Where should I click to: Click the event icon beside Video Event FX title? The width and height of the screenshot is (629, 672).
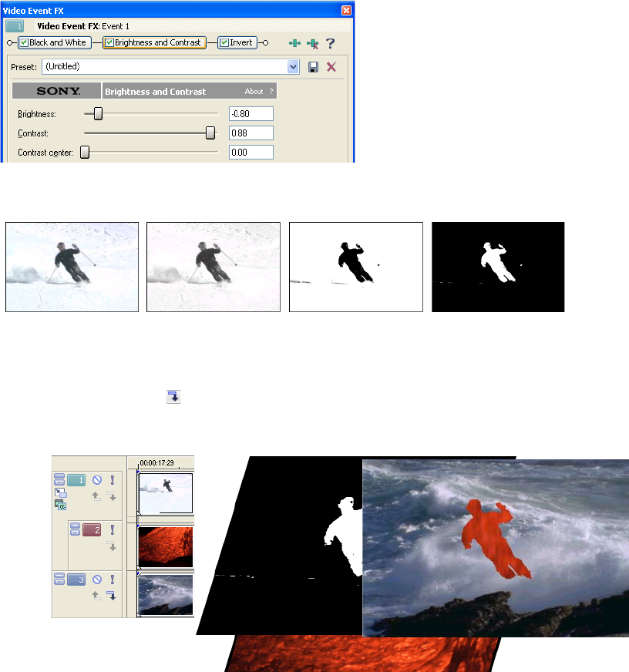point(15,26)
